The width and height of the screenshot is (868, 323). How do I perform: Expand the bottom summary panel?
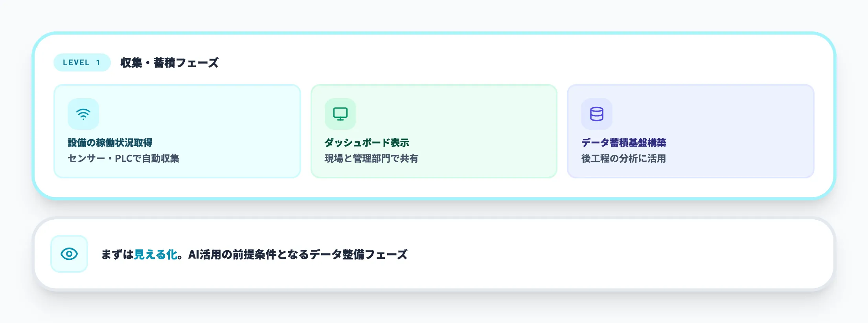click(x=432, y=254)
